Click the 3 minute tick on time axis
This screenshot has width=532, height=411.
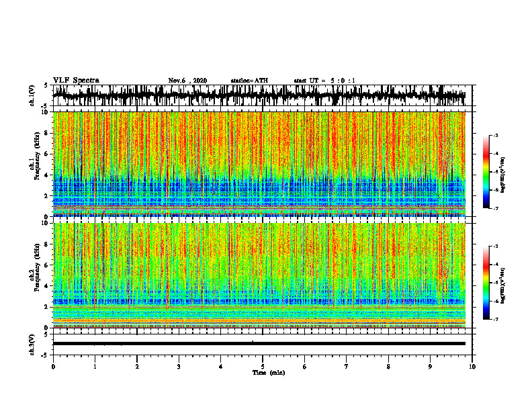(179, 367)
